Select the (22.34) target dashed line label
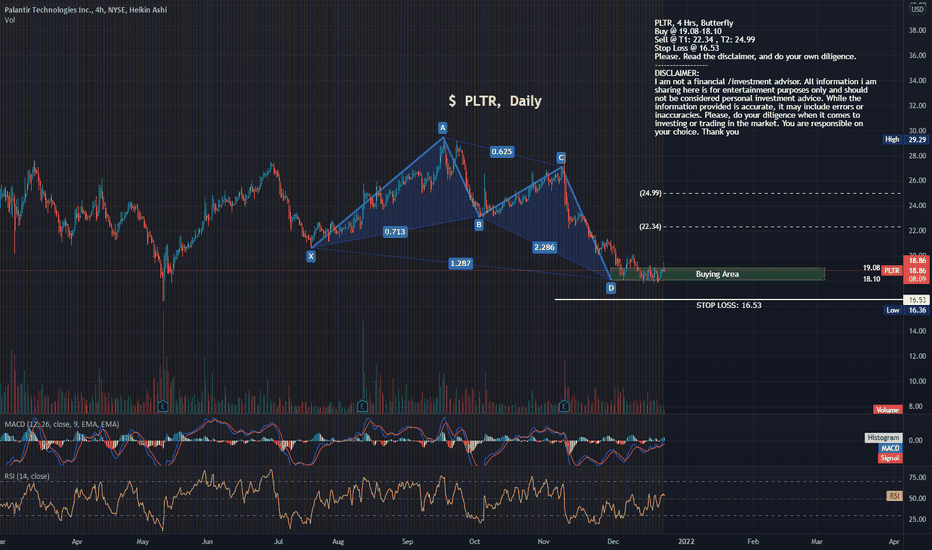932x550 pixels. coord(650,227)
